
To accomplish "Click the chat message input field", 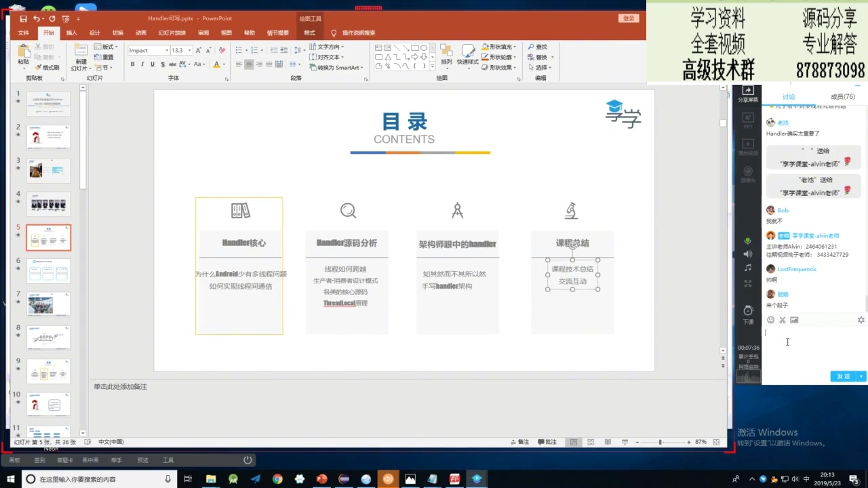I will [814, 348].
